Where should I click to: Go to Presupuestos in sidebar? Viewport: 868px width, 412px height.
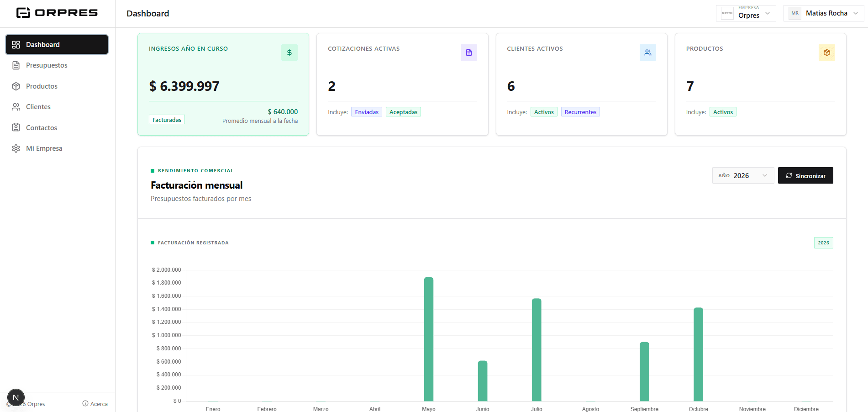(x=57, y=65)
